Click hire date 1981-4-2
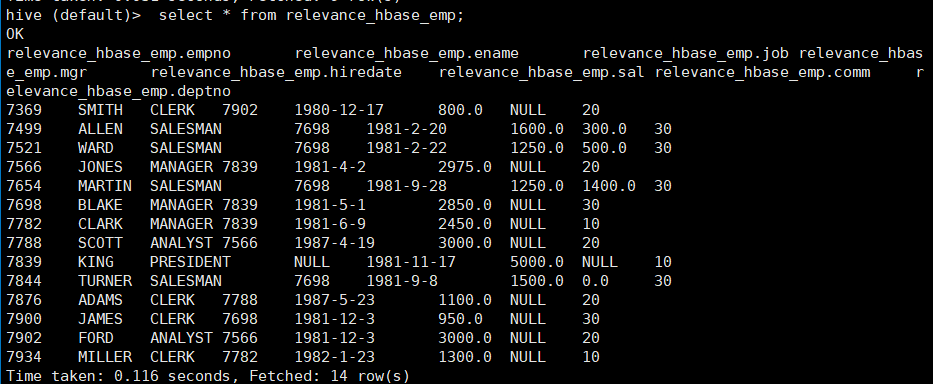This screenshot has width=933, height=384. [330, 167]
